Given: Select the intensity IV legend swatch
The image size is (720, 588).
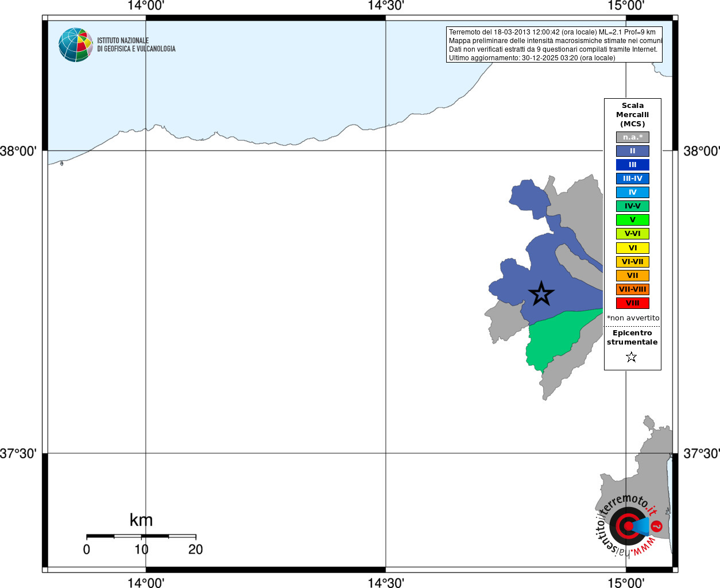Looking at the screenshot, I should (633, 192).
